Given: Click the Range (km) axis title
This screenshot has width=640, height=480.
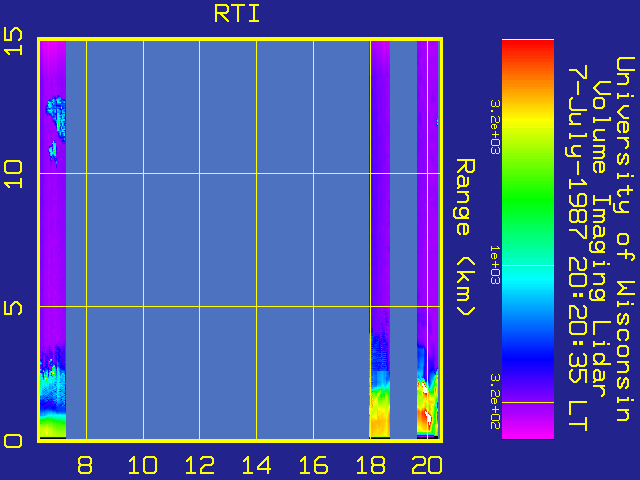Looking at the screenshot, I should point(465,238).
